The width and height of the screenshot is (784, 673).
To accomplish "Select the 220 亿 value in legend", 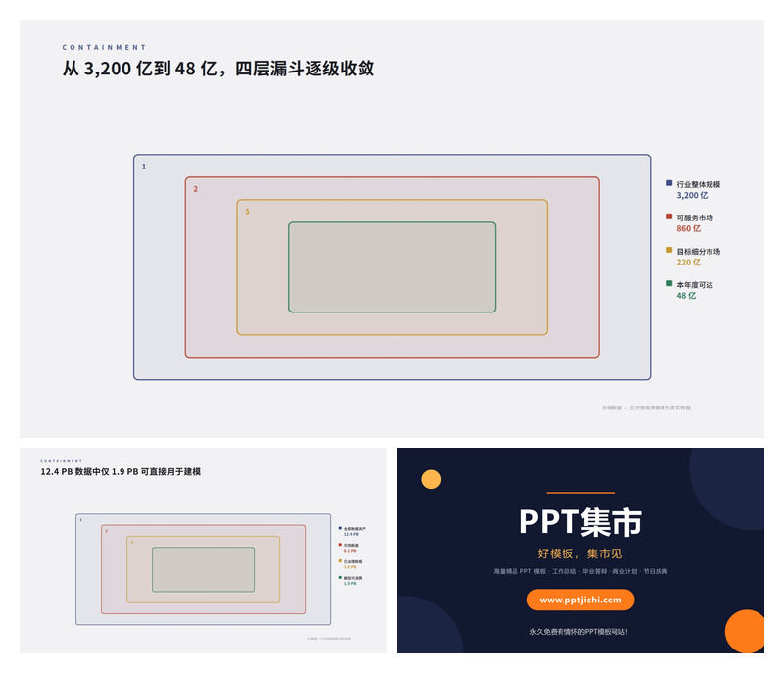I will tap(689, 263).
